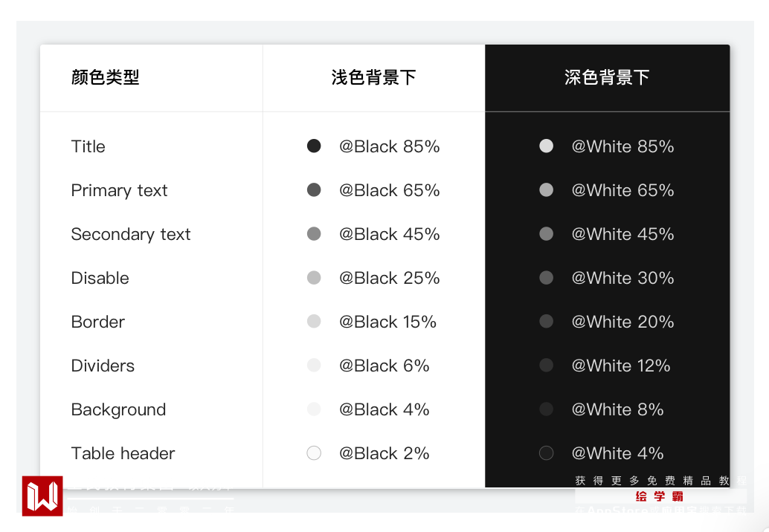This screenshot has width=769, height=532.
Task: Pick the @Black 45% swatch circle
Action: [314, 234]
